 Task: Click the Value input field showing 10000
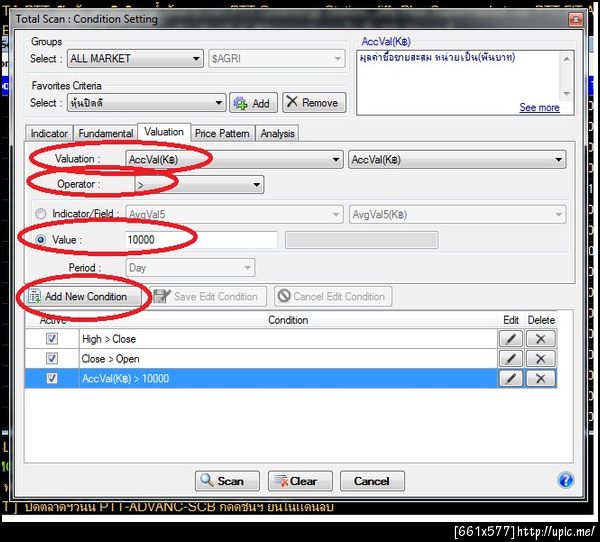tap(201, 240)
